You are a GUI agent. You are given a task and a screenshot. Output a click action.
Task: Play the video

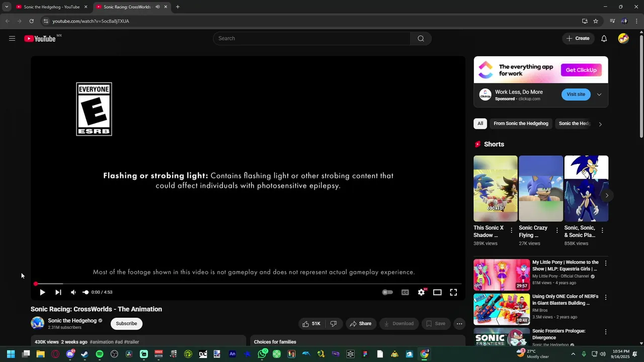[x=42, y=292]
